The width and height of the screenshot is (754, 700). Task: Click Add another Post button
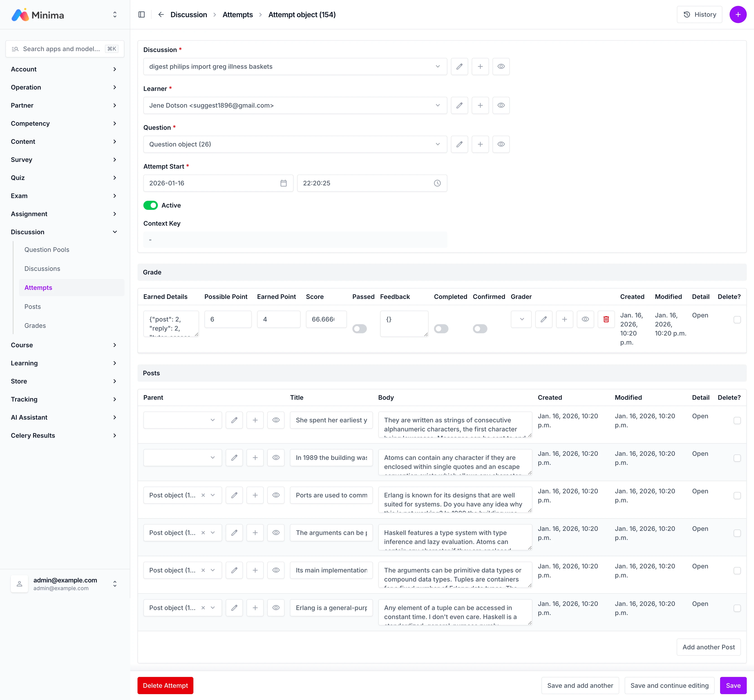point(708,647)
